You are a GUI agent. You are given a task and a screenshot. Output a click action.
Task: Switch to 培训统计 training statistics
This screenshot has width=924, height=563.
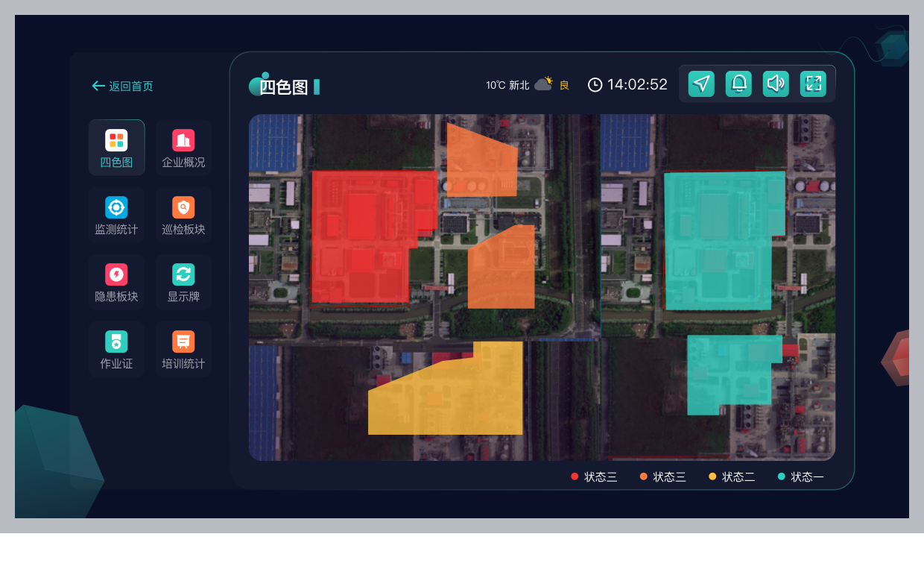tap(183, 349)
